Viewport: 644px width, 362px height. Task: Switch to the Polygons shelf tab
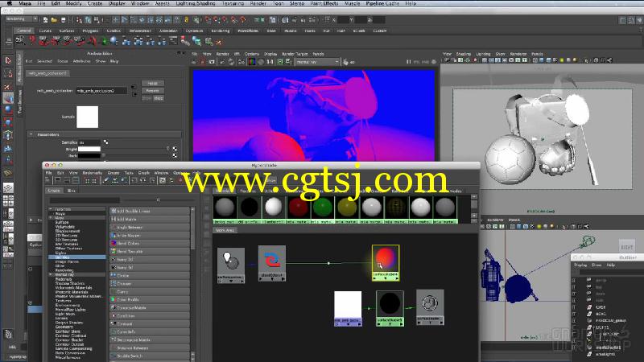pyautogui.click(x=90, y=31)
